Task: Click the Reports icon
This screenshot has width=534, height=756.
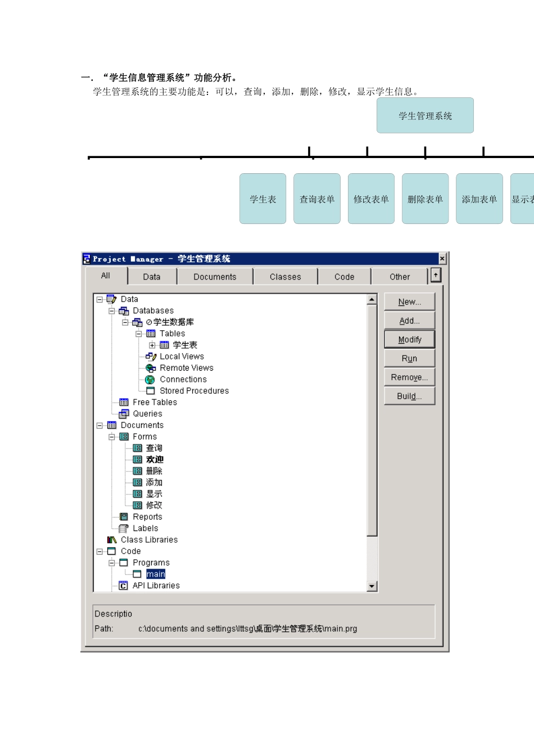Action: (124, 517)
